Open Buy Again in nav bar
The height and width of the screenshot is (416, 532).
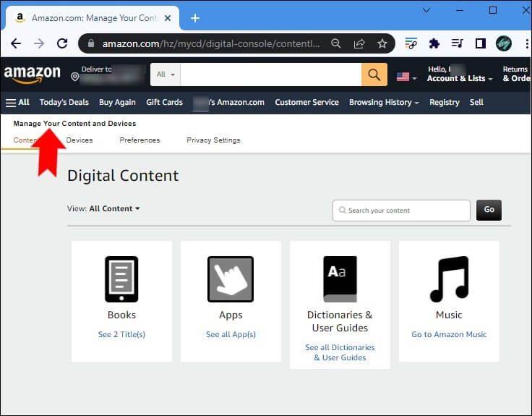click(x=117, y=102)
